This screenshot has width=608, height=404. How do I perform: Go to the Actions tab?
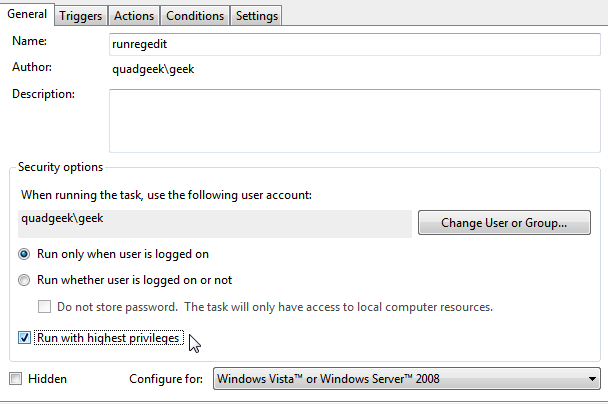[133, 16]
